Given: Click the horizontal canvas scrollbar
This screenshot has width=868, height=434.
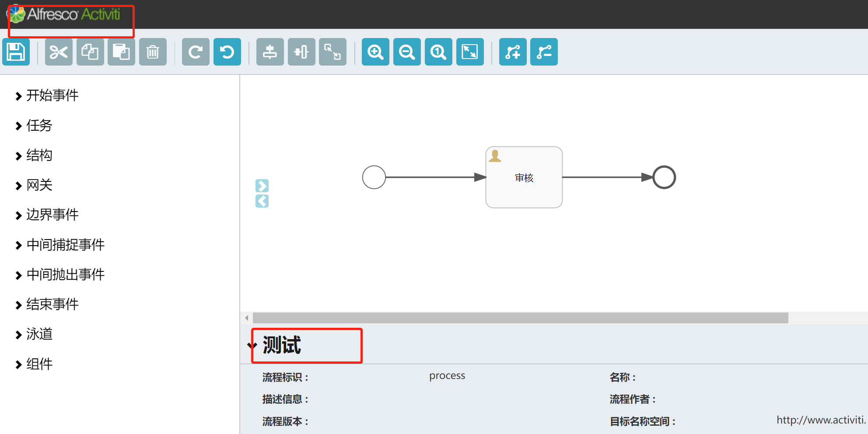Looking at the screenshot, I should coord(516,318).
